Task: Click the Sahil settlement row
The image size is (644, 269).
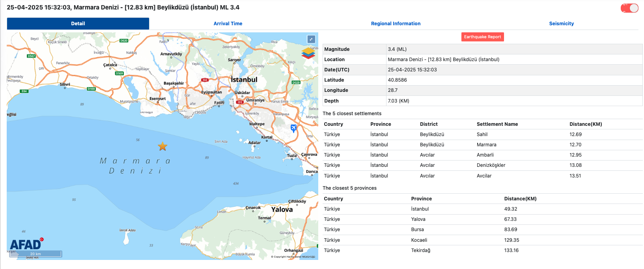Action: pos(482,134)
